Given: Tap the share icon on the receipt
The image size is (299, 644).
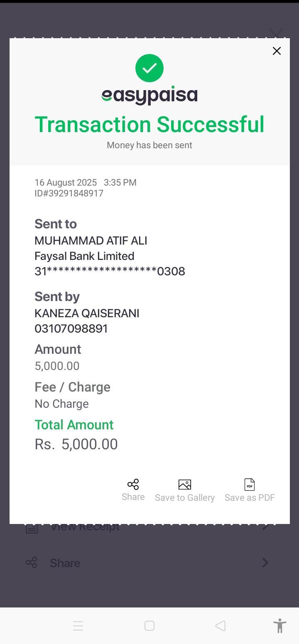Looking at the screenshot, I should click(133, 484).
